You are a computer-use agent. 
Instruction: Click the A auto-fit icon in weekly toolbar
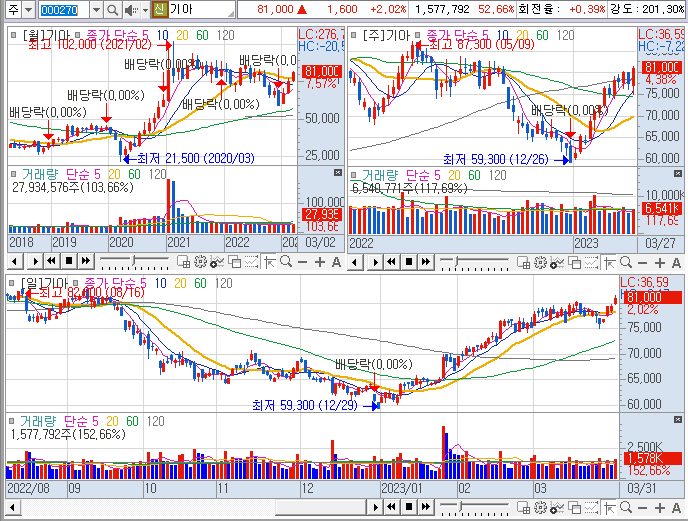click(x=677, y=263)
